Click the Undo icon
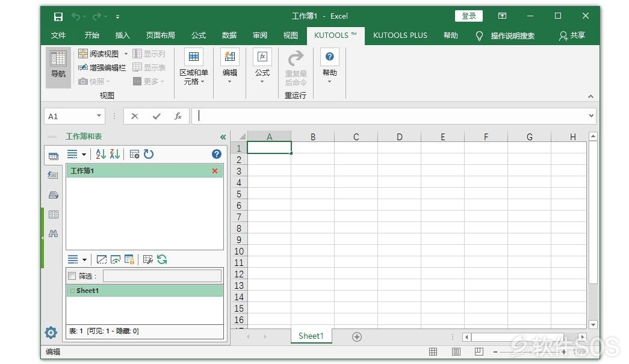The width and height of the screenshot is (629, 364). click(x=75, y=16)
